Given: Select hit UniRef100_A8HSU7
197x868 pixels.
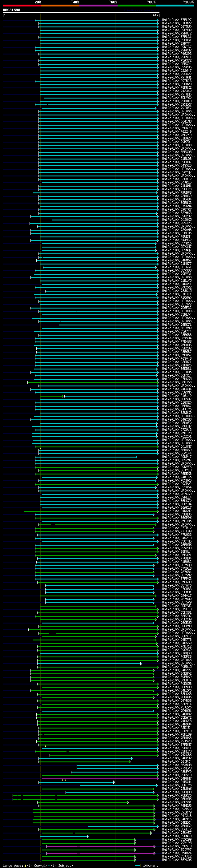Looking at the screenshot, I should 176,399.
